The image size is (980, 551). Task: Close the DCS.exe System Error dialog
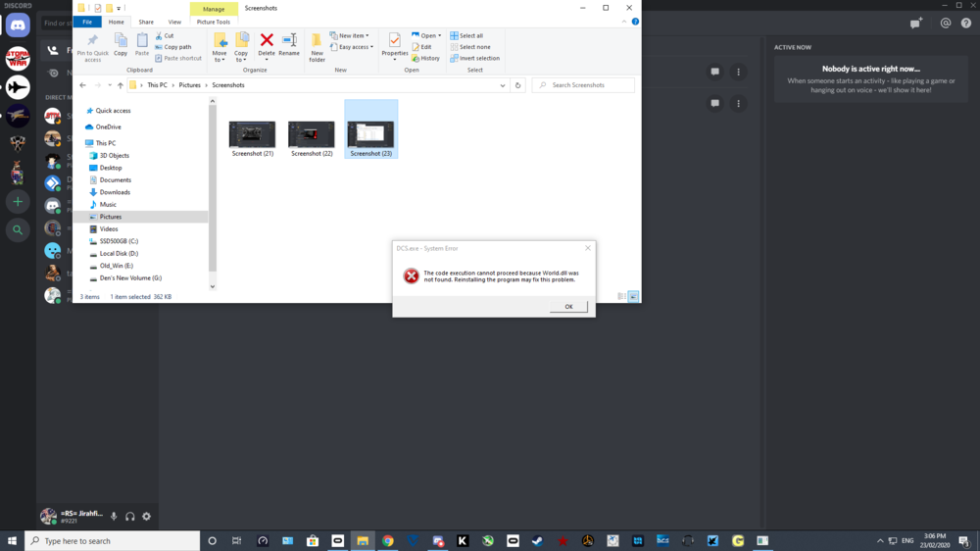click(587, 248)
